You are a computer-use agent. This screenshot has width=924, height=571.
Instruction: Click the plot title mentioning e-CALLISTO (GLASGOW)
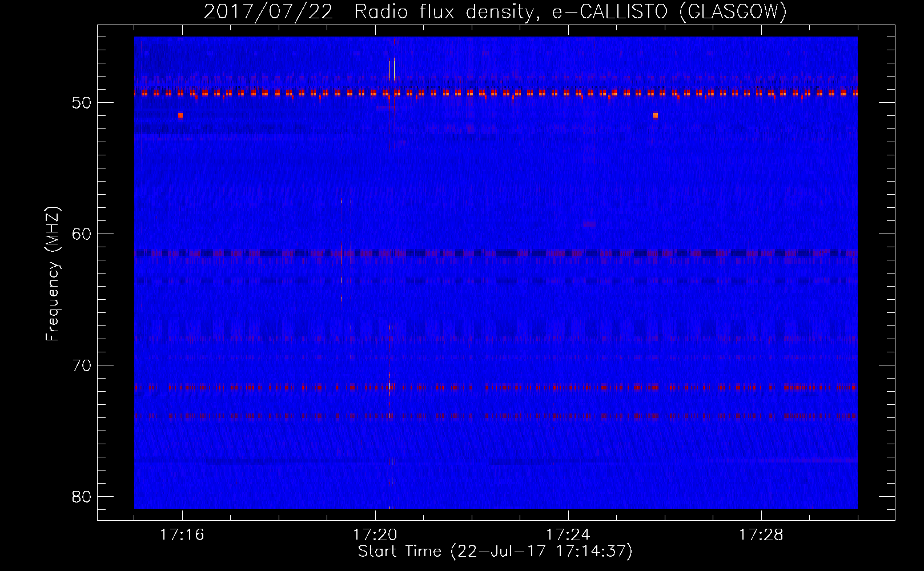(495, 12)
